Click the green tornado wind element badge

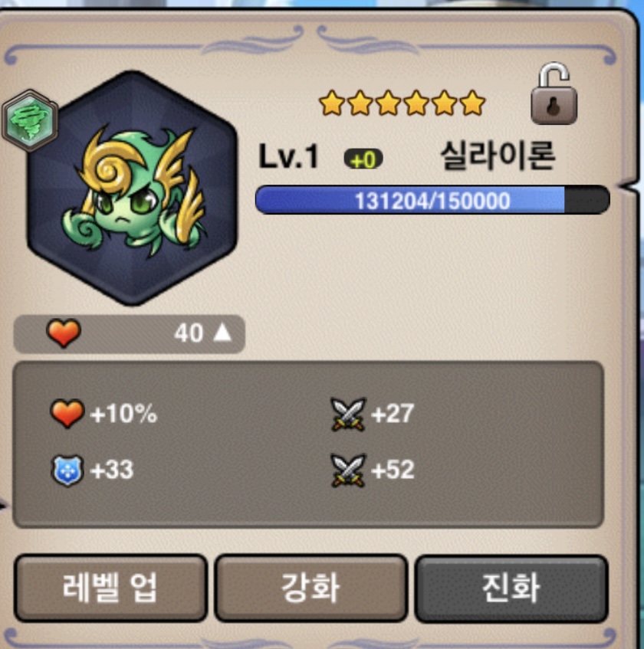[30, 120]
